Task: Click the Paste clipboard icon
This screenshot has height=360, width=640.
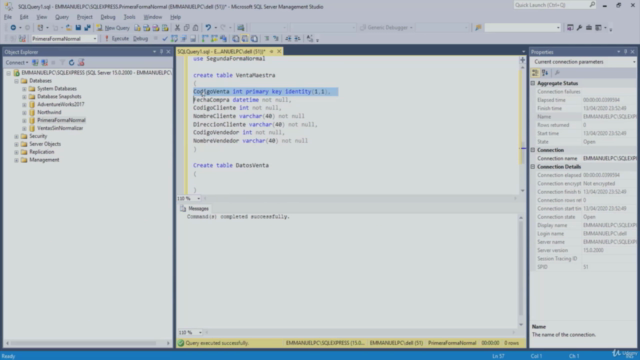Action: (196, 28)
